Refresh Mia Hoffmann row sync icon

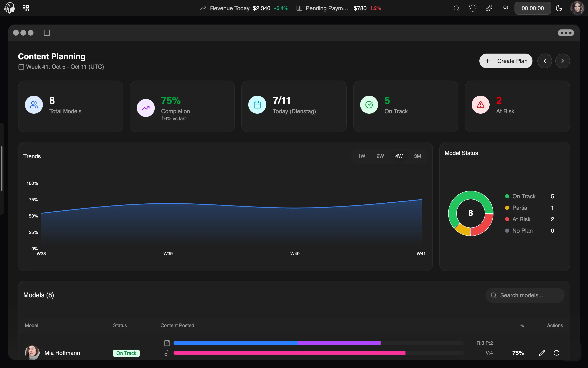tap(556, 353)
